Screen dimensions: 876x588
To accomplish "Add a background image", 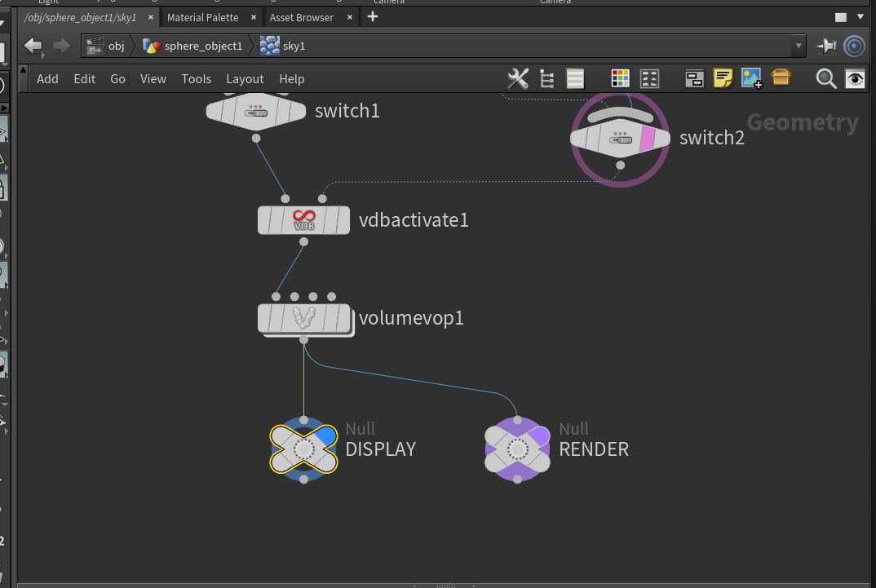I will (x=751, y=78).
